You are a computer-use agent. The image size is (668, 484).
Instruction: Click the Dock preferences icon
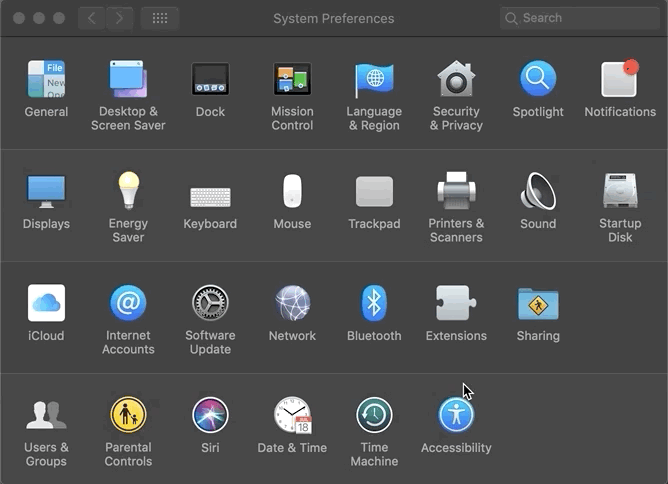(x=210, y=80)
